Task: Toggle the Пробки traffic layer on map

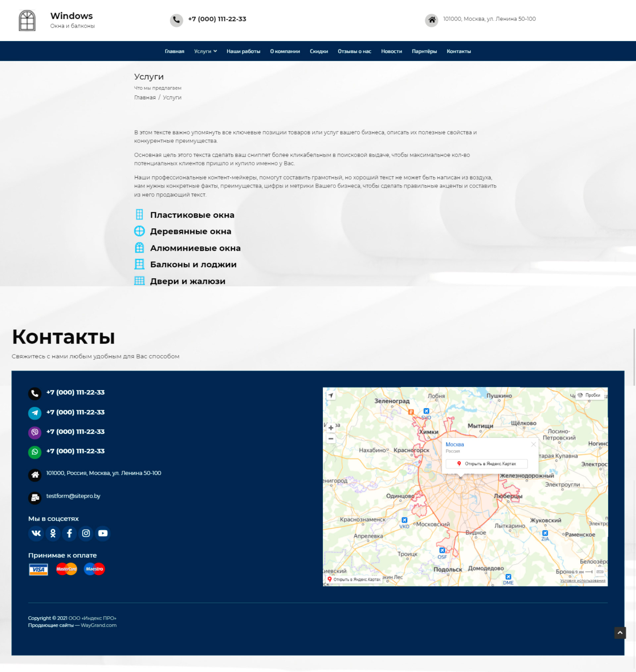Action: click(589, 395)
